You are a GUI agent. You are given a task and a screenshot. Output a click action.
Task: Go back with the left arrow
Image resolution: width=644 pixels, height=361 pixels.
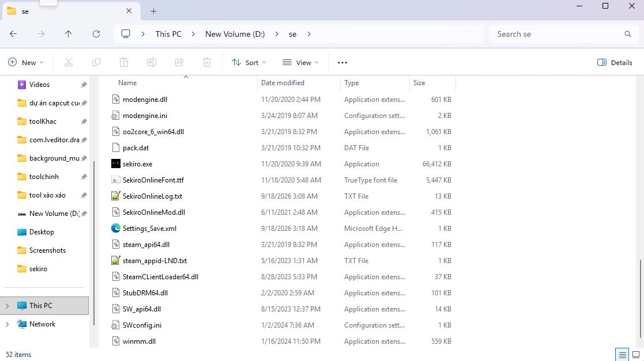[x=13, y=34]
